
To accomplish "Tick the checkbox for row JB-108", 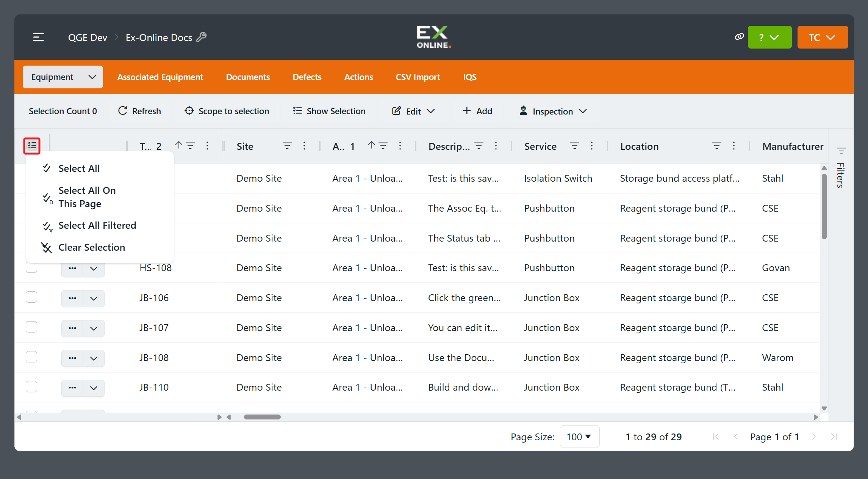I will click(x=31, y=357).
